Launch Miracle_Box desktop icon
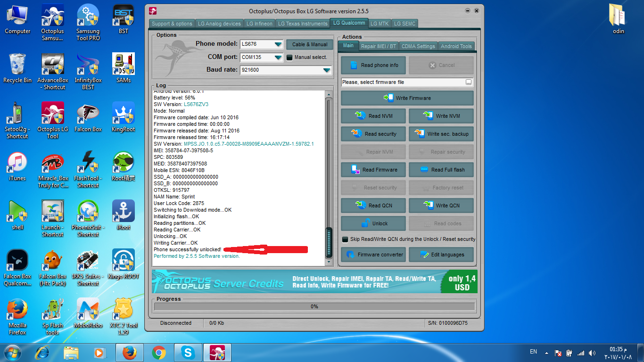Viewport: 644px width, 362px height. (52, 169)
